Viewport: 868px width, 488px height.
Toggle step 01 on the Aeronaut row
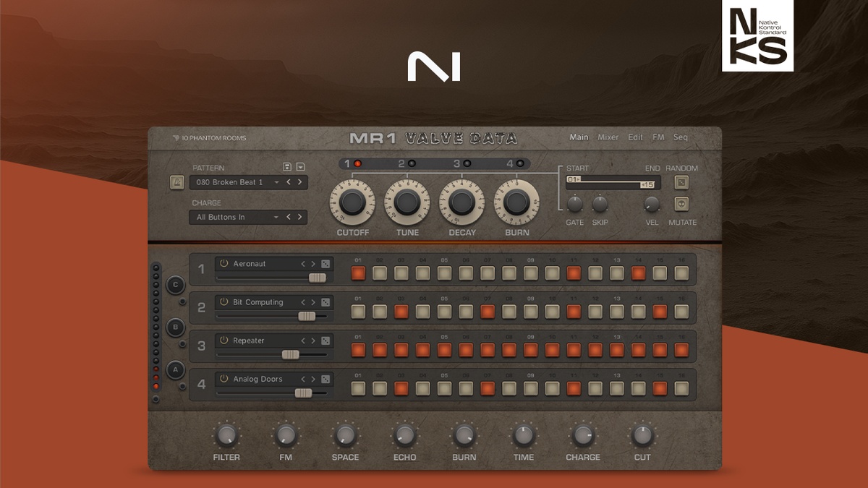pyautogui.click(x=358, y=273)
